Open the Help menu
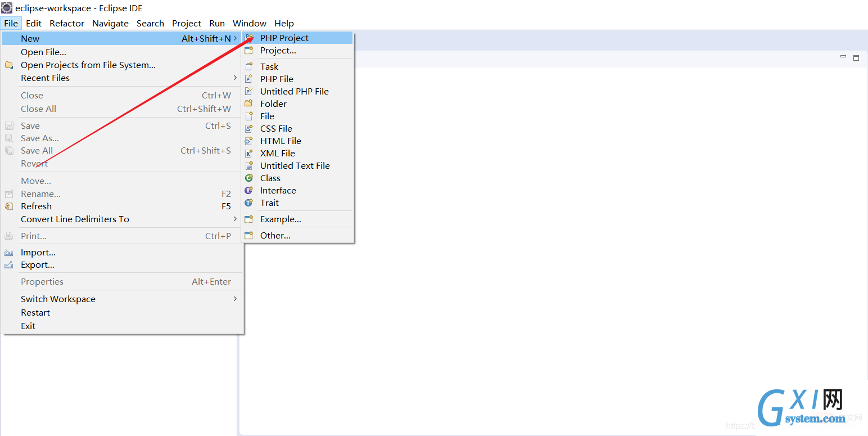The image size is (868, 436). (284, 23)
